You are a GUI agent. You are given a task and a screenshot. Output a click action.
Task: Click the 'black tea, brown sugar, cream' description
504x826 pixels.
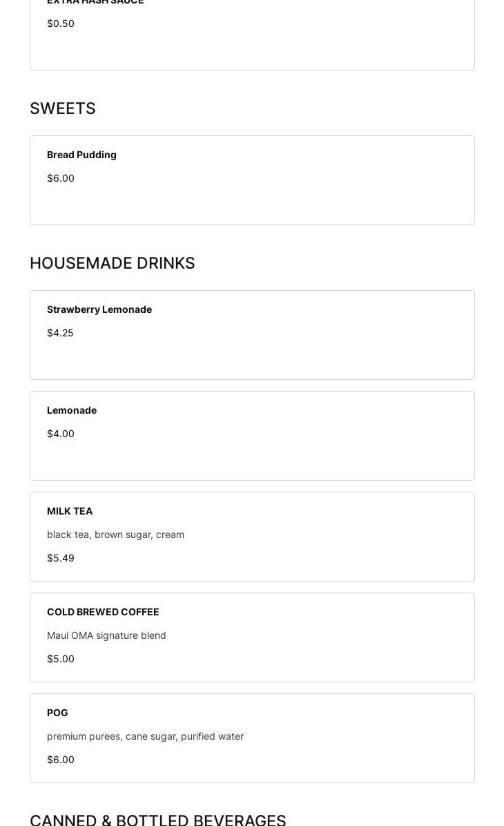point(115,535)
